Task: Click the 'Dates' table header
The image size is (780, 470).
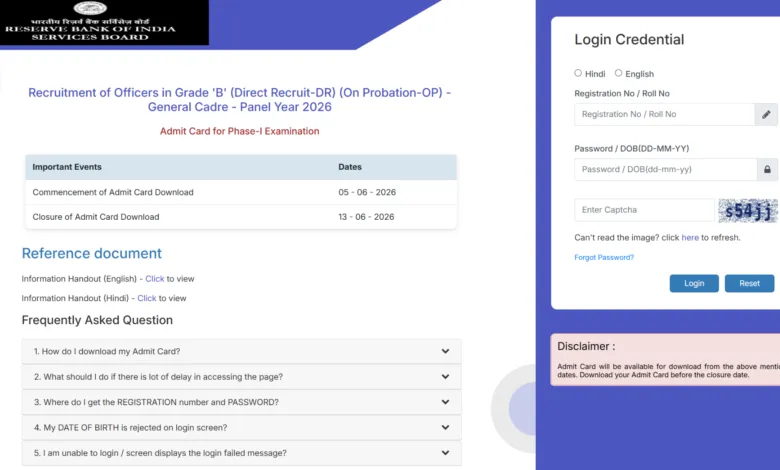Action: [x=350, y=167]
